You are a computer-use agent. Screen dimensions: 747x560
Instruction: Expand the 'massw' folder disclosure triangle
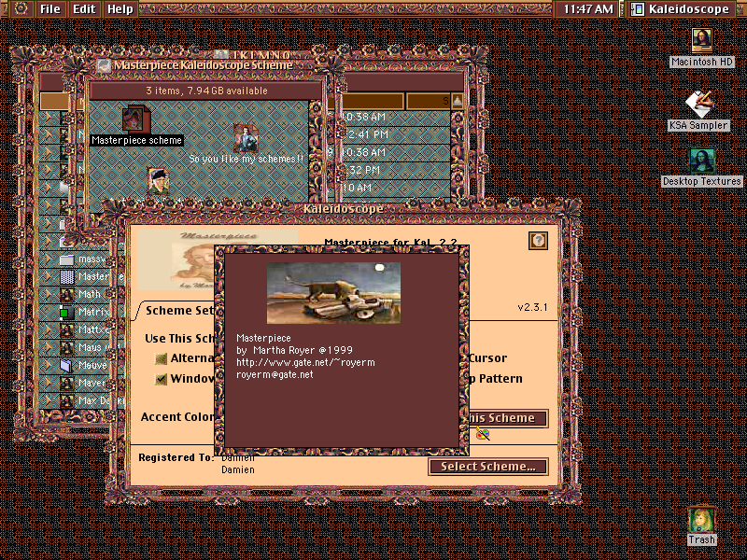click(x=49, y=259)
